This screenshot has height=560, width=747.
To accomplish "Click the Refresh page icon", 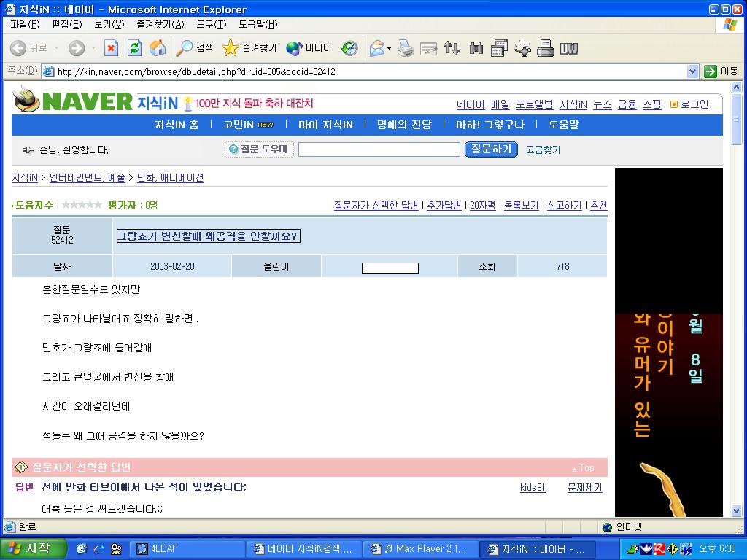I will pyautogui.click(x=134, y=48).
